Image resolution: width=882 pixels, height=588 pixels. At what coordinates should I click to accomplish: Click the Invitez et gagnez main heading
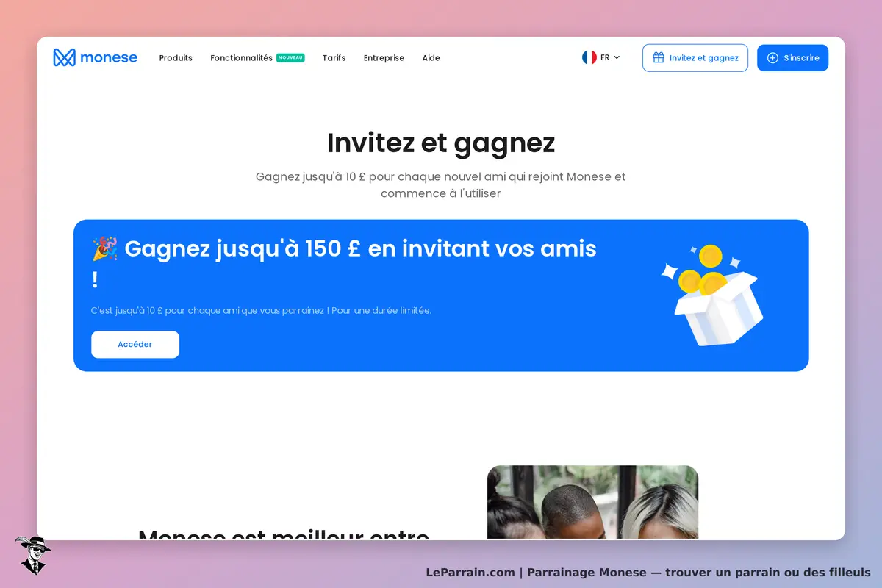tap(441, 143)
